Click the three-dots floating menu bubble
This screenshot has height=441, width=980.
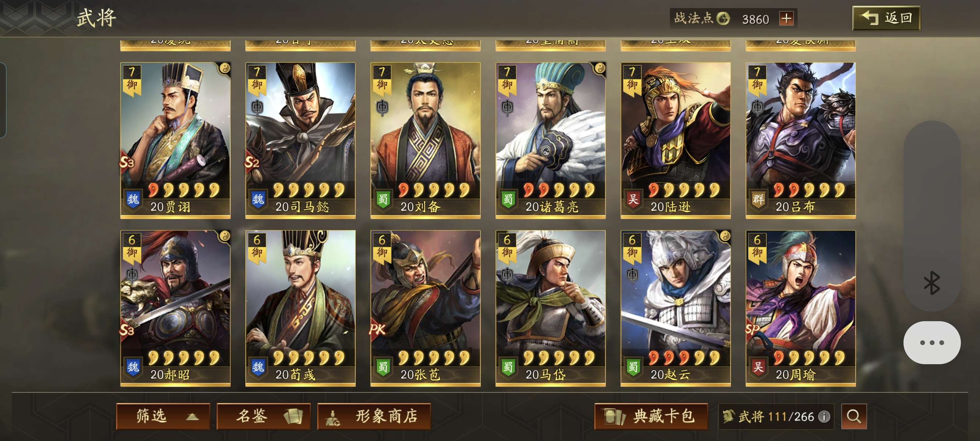point(932,343)
